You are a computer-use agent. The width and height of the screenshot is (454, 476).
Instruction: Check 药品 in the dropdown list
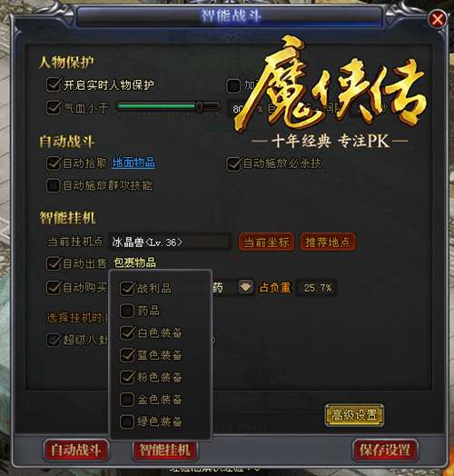point(127,311)
